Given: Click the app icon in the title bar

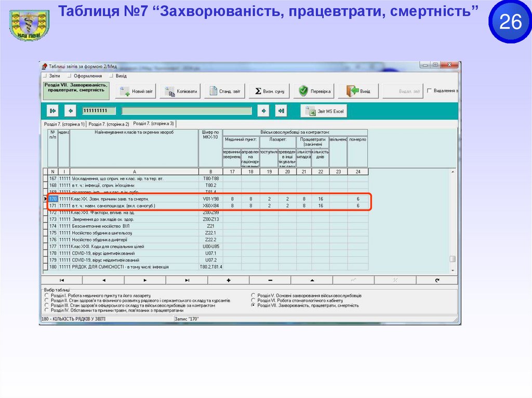Looking at the screenshot, I should pos(45,66).
